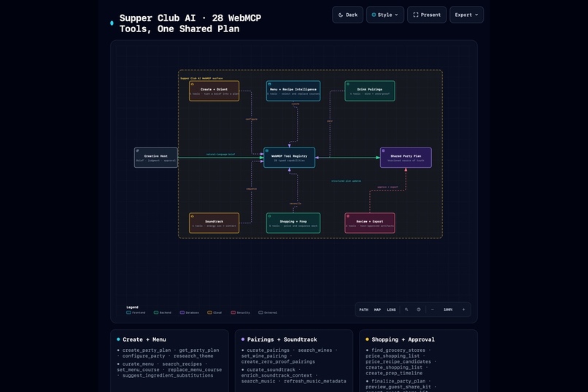Click the 'sequence' edge label

tap(251, 188)
